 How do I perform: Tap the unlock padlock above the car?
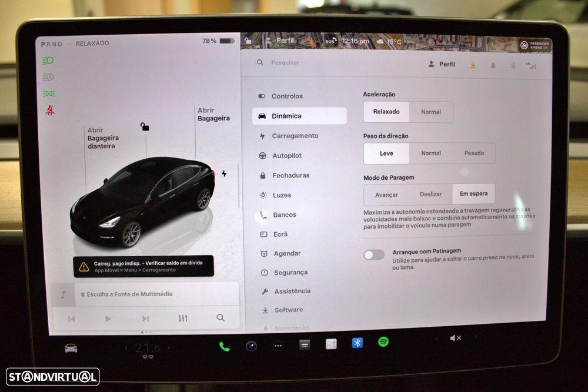point(145,127)
